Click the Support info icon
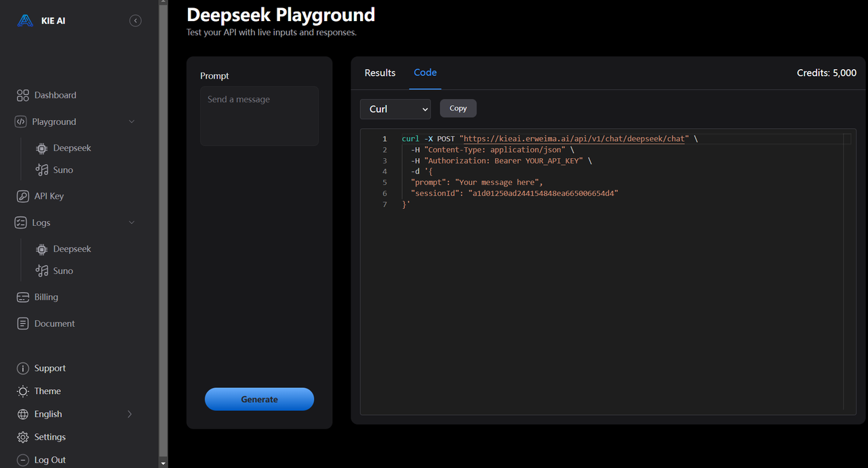 pos(23,369)
